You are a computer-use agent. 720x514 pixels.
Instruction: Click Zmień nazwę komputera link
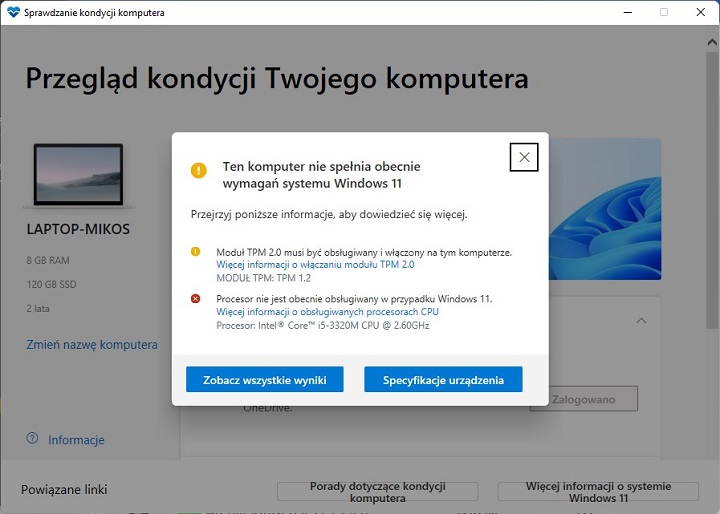pyautogui.click(x=92, y=345)
